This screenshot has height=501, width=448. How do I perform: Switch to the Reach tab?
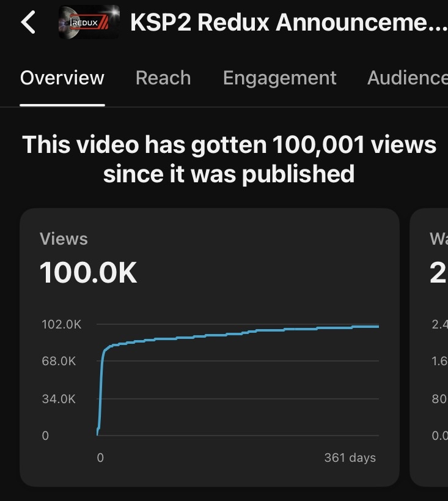point(163,78)
